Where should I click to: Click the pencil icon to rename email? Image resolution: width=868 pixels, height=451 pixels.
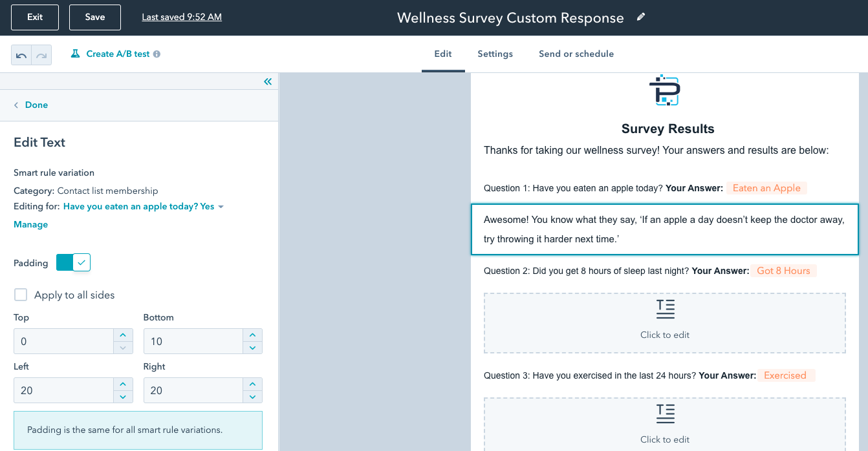click(641, 17)
